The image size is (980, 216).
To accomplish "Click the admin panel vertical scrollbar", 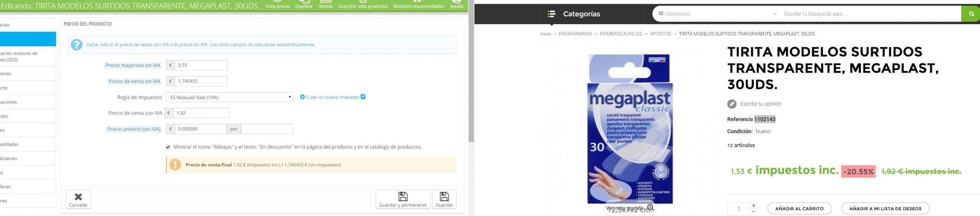I will pyautogui.click(x=471, y=71).
